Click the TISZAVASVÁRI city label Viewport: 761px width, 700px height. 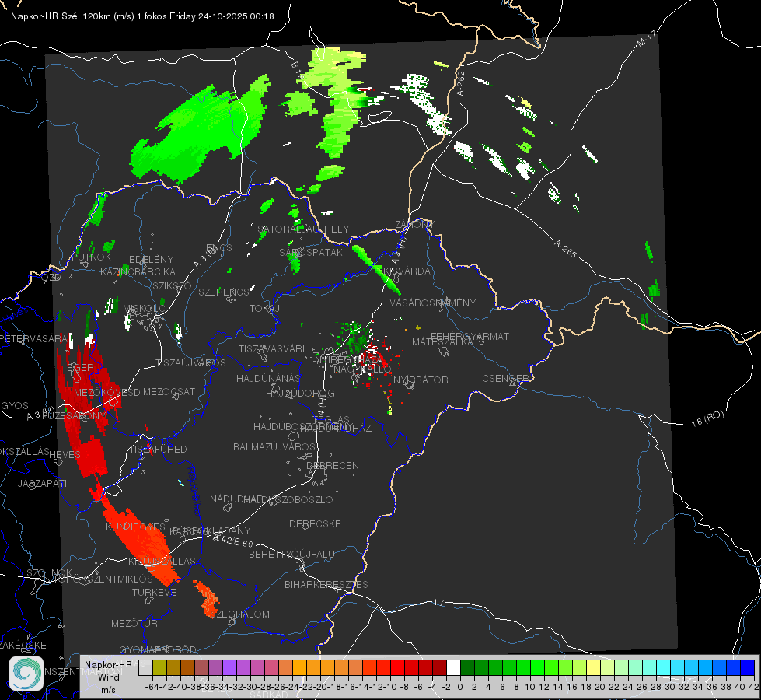pyautogui.click(x=272, y=348)
